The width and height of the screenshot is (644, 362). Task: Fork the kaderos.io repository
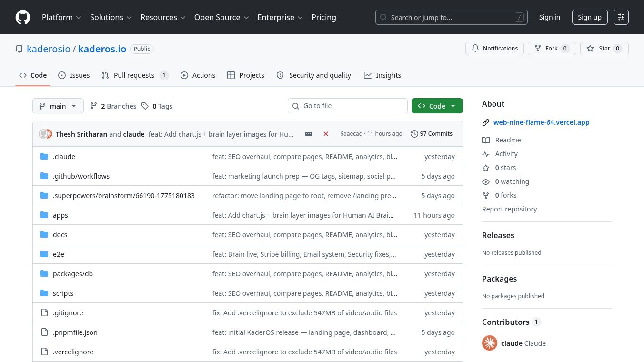(552, 49)
